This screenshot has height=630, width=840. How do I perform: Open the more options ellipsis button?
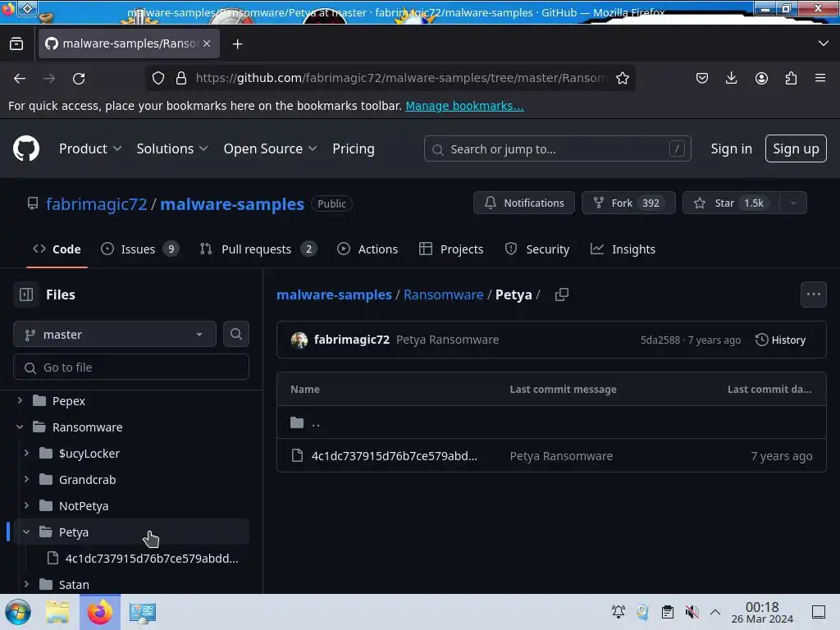pos(813,294)
